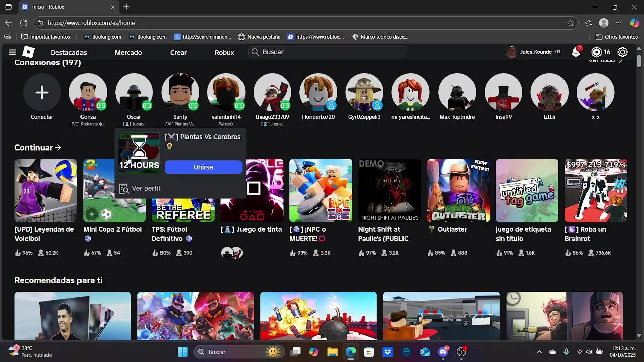The image size is (644, 362).
Task: Open NPC o MUERTE game thumbnail
Action: point(320,191)
